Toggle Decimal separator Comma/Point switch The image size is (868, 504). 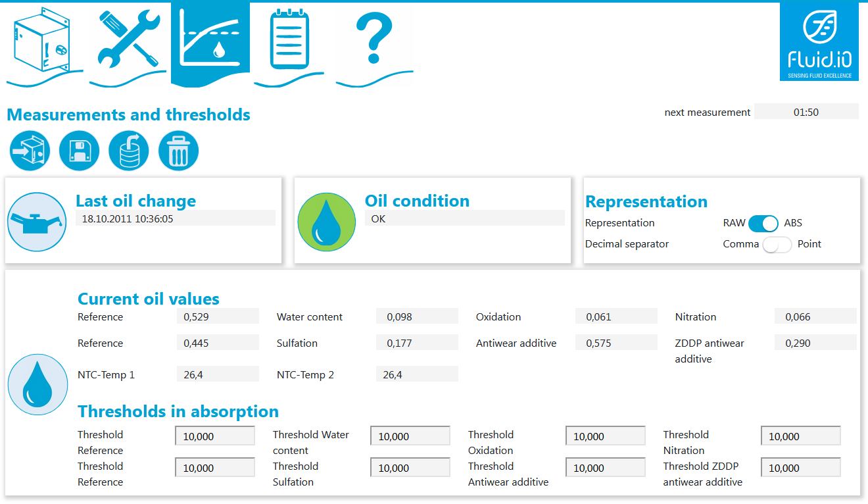(776, 244)
